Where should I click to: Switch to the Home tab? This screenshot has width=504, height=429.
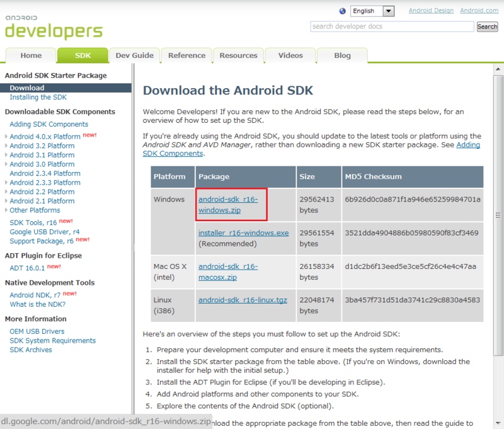pos(31,55)
